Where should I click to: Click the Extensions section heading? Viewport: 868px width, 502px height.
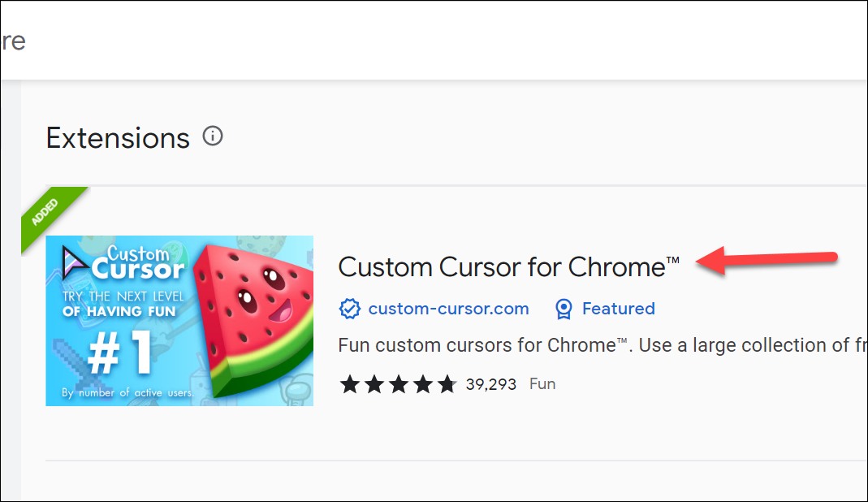tap(118, 136)
